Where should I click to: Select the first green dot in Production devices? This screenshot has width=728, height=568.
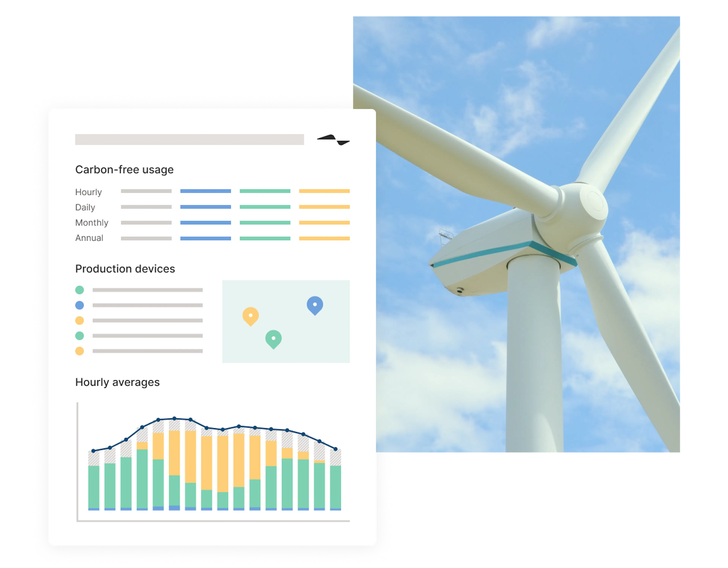(79, 290)
